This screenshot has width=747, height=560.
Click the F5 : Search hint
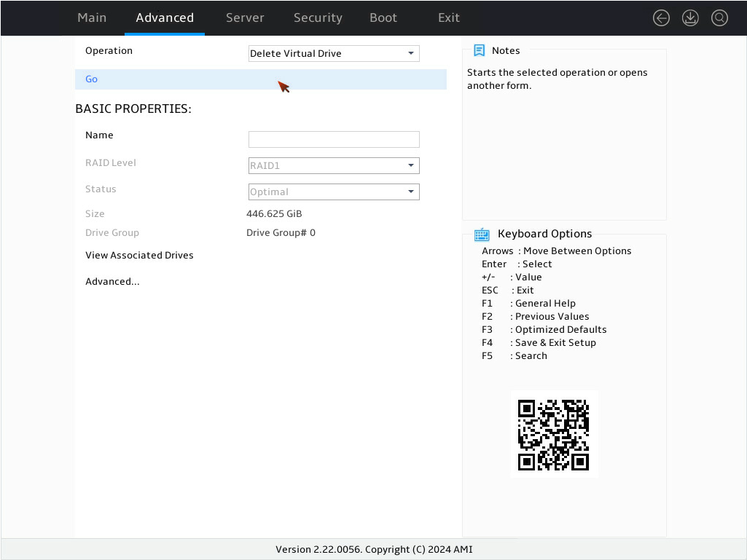[x=514, y=355]
